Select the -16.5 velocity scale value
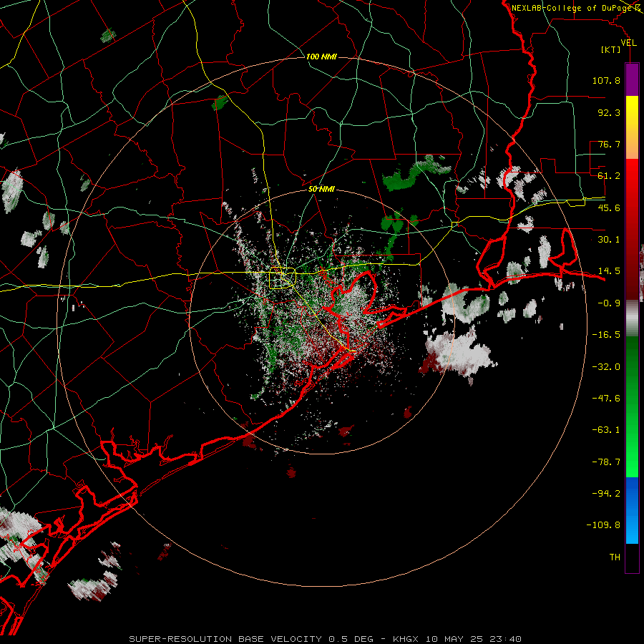644x644 pixels. tap(606, 335)
